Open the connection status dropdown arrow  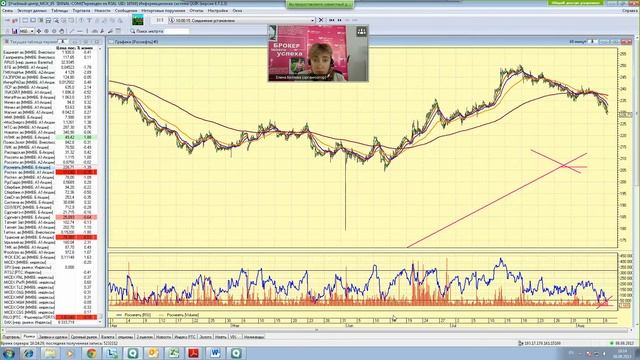click(x=313, y=20)
